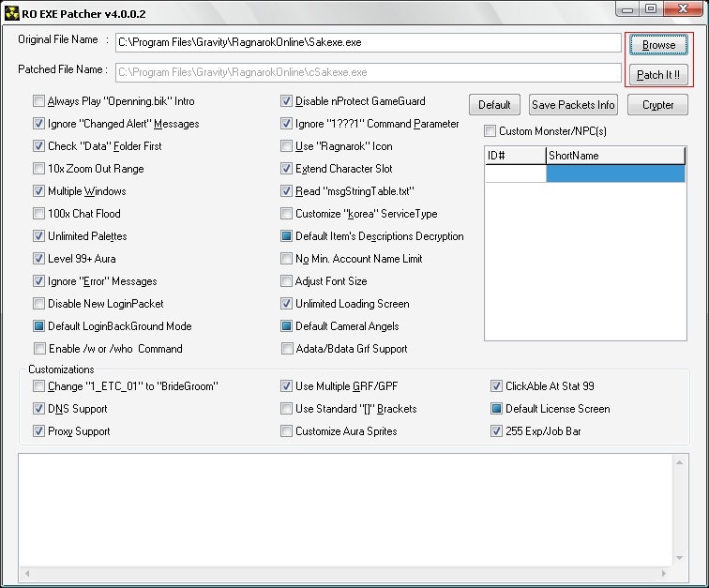
Task: Toggle Level 99+ Aura checkbox
Action: 39,259
